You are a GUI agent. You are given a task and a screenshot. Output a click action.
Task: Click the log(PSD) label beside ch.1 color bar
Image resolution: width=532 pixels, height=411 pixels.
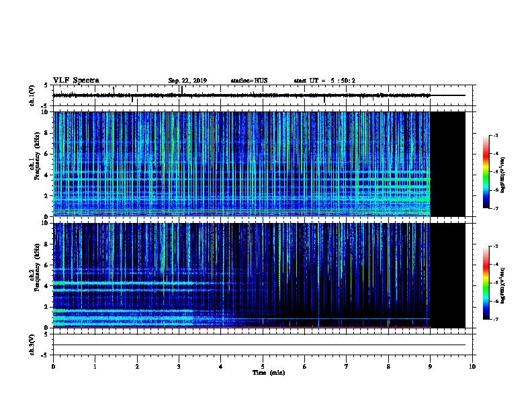(503, 175)
